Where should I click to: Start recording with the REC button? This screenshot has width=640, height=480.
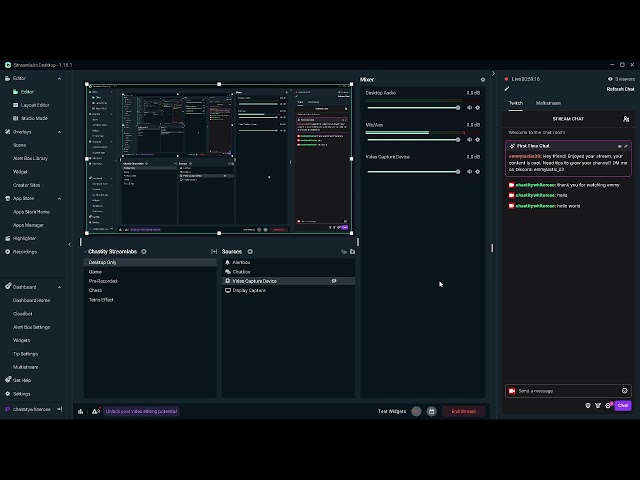click(x=416, y=411)
